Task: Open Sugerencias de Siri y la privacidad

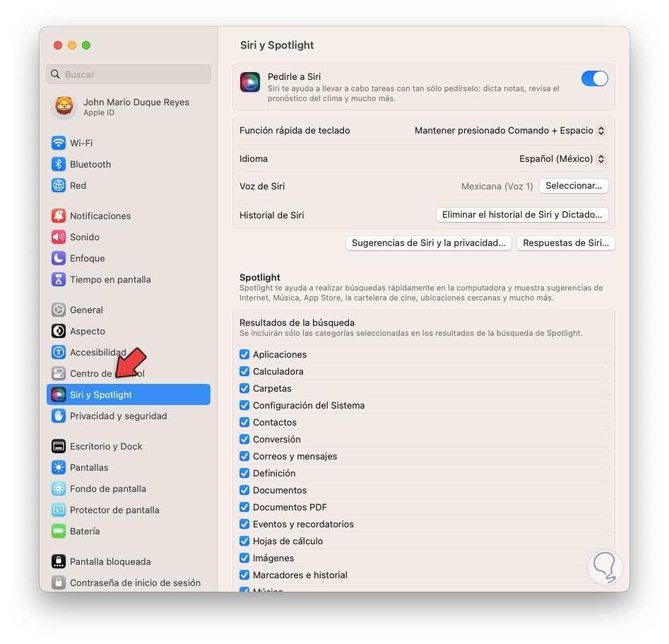Action: [x=428, y=243]
